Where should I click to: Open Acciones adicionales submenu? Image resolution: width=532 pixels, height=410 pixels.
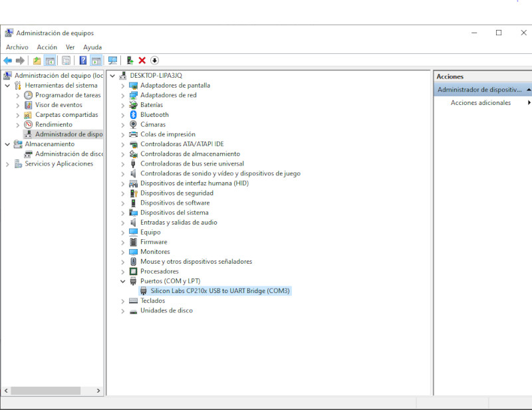pos(480,103)
